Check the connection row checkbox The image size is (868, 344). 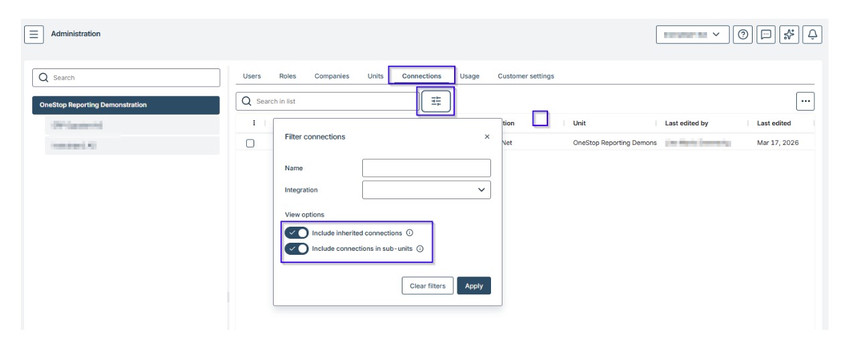pyautogui.click(x=250, y=143)
